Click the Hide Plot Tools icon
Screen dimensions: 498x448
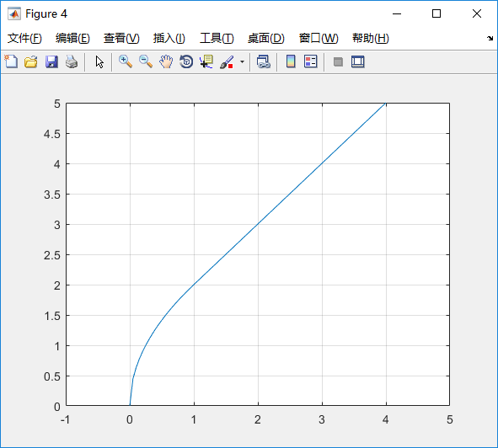pyautogui.click(x=338, y=62)
